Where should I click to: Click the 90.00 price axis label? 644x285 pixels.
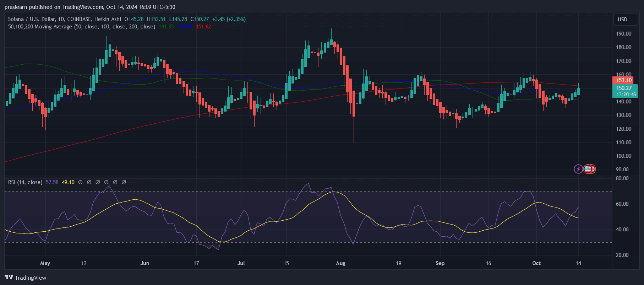(x=622, y=170)
